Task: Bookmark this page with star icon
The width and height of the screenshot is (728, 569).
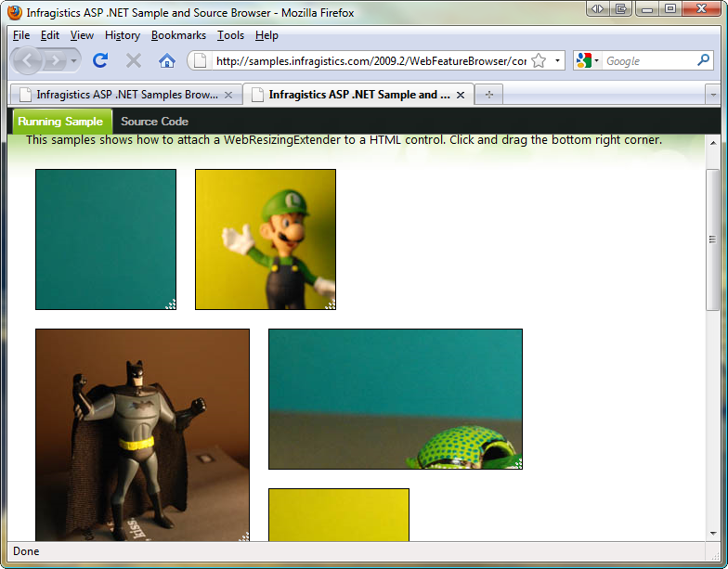Action: (x=539, y=60)
